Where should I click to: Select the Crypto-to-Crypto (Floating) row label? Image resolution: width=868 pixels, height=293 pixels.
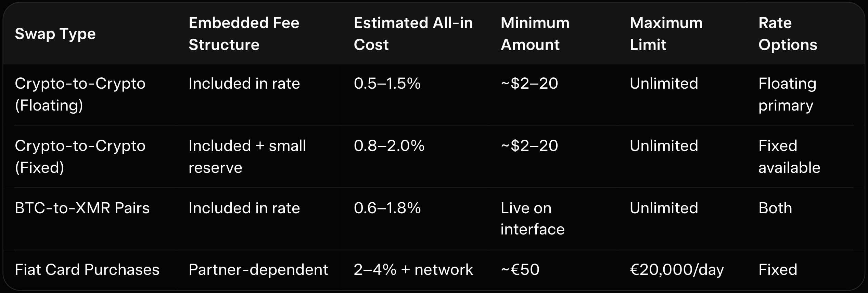click(x=80, y=94)
